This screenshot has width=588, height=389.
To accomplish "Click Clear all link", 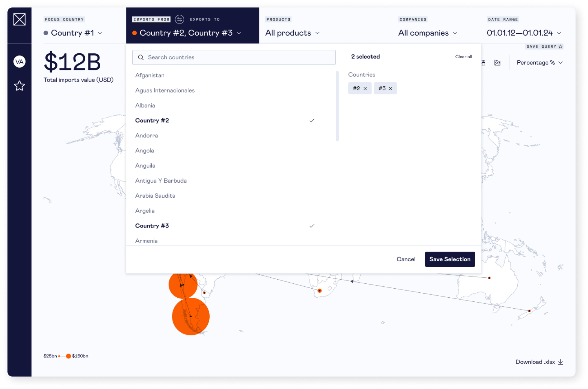I will tap(463, 57).
